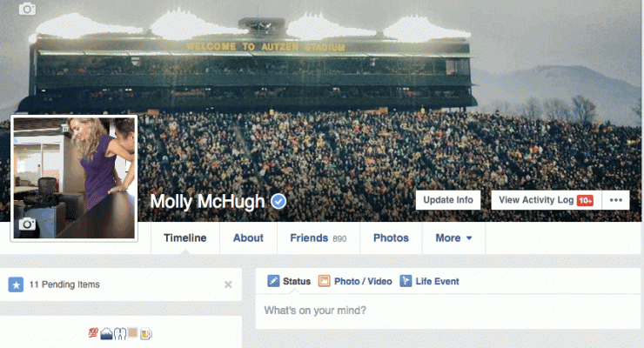
Task: Click the Life Event flag icon
Action: 406,281
